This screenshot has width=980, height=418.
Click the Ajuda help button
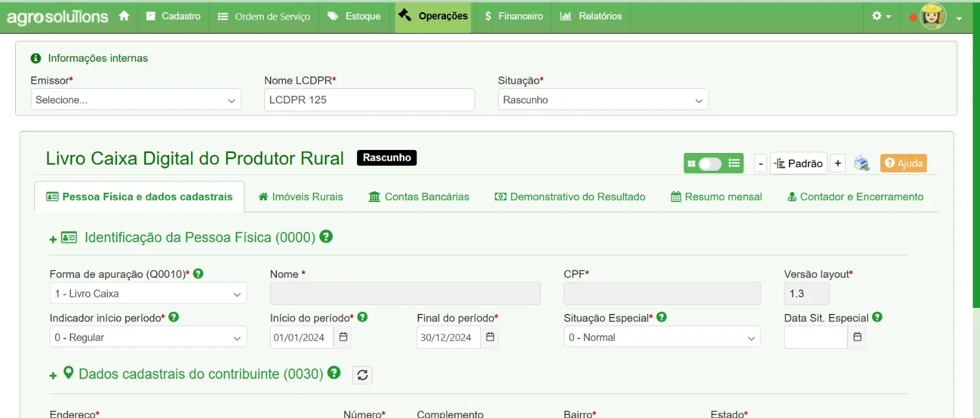[903, 163]
